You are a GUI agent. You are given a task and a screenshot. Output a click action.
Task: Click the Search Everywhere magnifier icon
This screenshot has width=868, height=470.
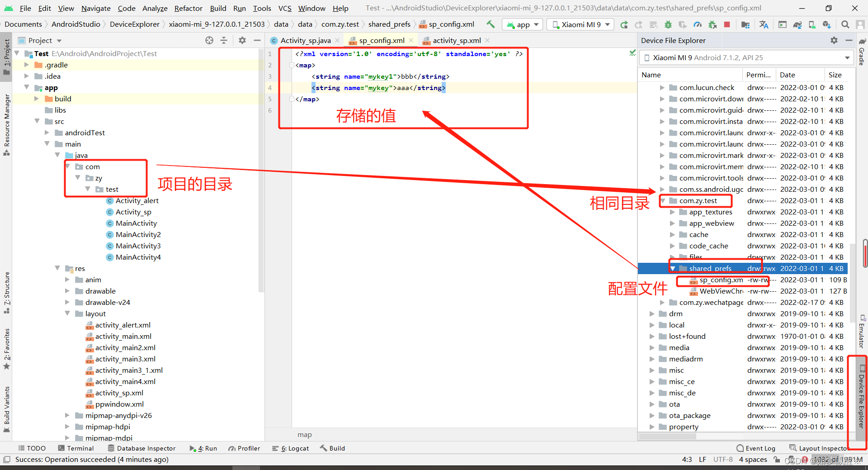point(845,24)
